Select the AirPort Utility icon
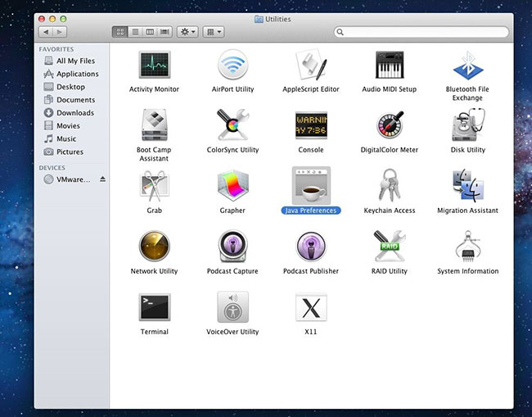The image size is (532, 417). click(232, 65)
